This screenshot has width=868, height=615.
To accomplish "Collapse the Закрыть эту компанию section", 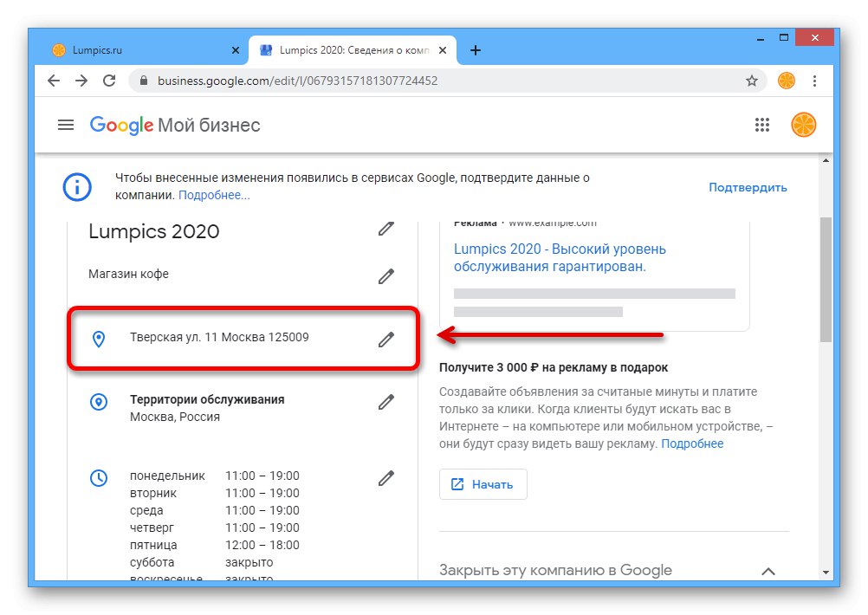I will 768,571.
